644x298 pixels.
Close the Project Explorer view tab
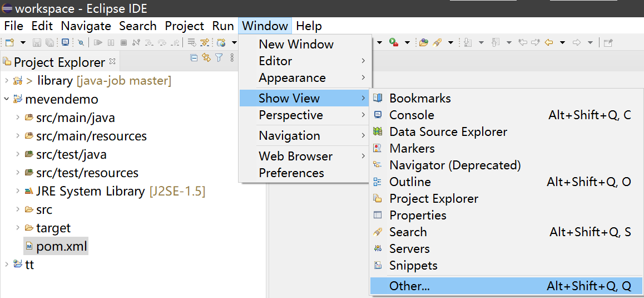112,61
